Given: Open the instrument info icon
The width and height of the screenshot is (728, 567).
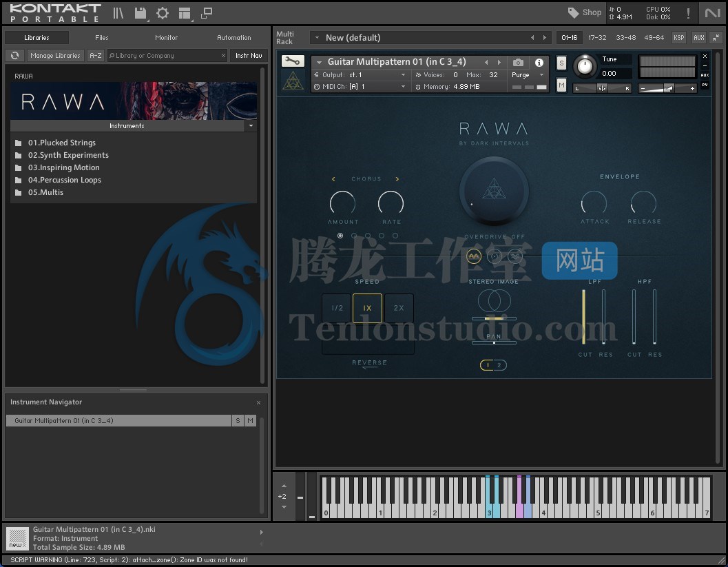Looking at the screenshot, I should click(x=539, y=62).
